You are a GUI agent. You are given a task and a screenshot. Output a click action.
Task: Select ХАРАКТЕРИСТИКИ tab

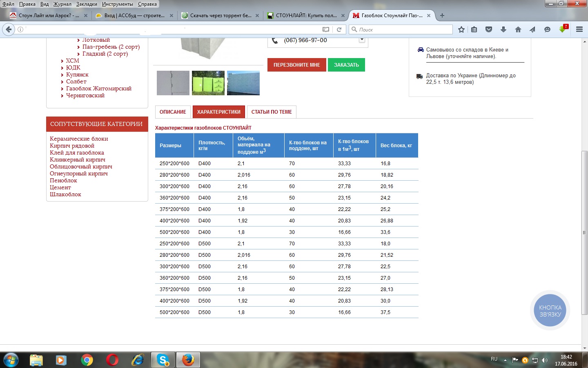[219, 112]
